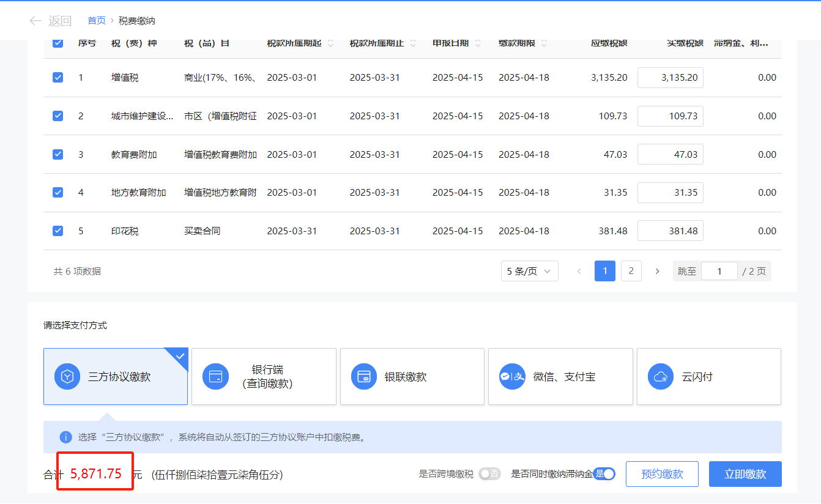Uncheck the 印花税 row checkbox
The width and height of the screenshot is (821, 504).
[x=58, y=231]
